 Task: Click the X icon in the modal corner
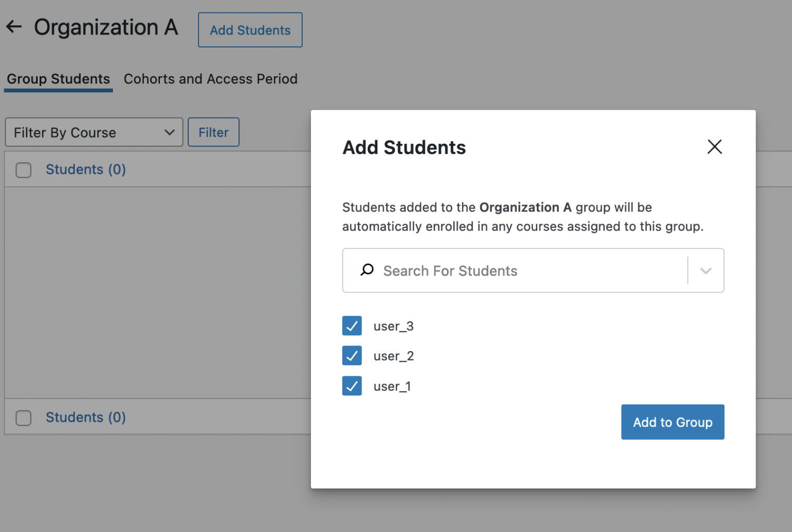[x=715, y=147]
